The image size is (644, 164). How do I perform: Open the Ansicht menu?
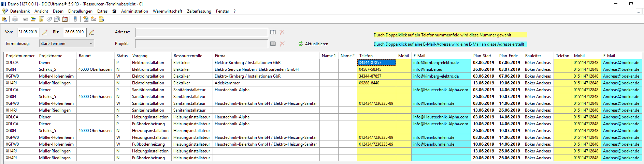pos(41,11)
